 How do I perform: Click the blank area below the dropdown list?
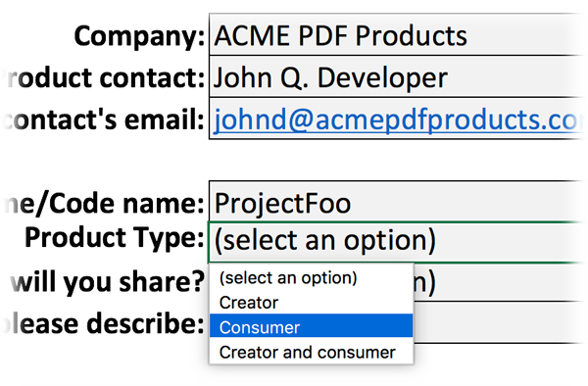click(x=312, y=375)
